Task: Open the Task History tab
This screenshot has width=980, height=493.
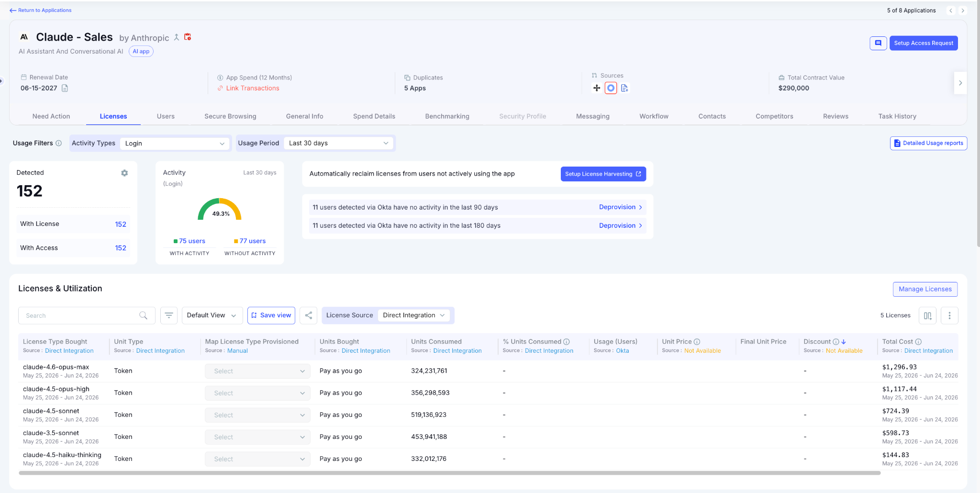Action: coord(897,116)
